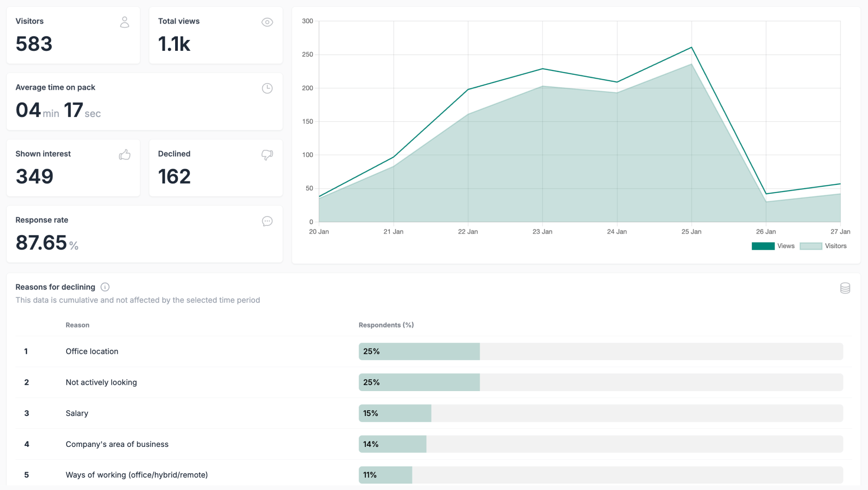The height and width of the screenshot is (490, 868).
Task: Click the database icon above the declining reasons table
Action: pyautogui.click(x=845, y=288)
